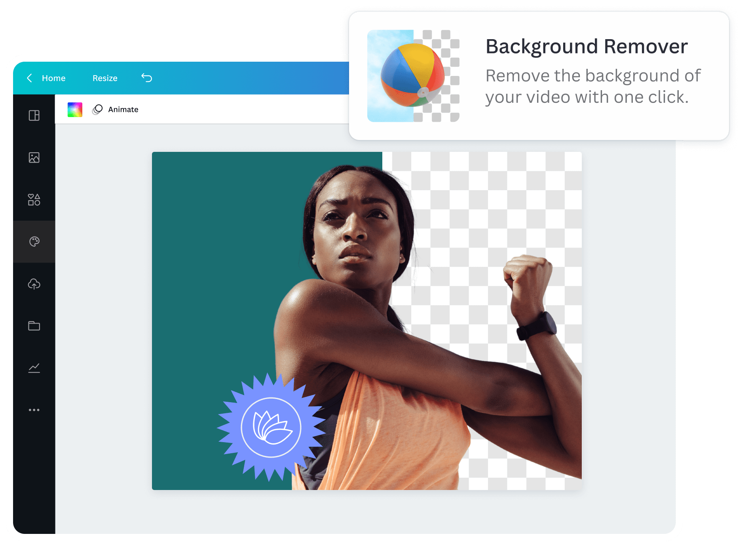
Task: Open the Charts panel in the sidebar
Action: (x=34, y=368)
